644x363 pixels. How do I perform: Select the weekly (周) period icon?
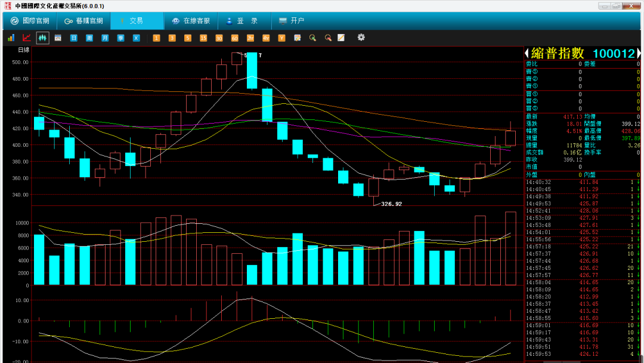click(89, 38)
